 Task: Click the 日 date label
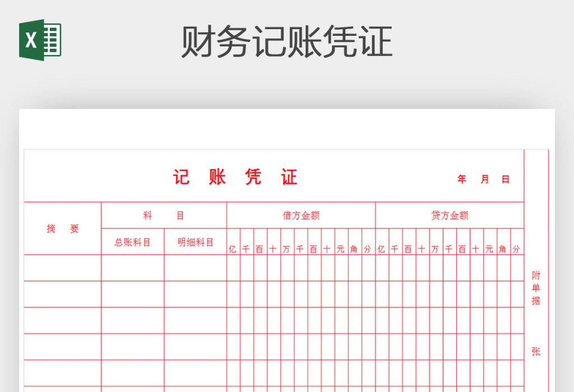[506, 179]
